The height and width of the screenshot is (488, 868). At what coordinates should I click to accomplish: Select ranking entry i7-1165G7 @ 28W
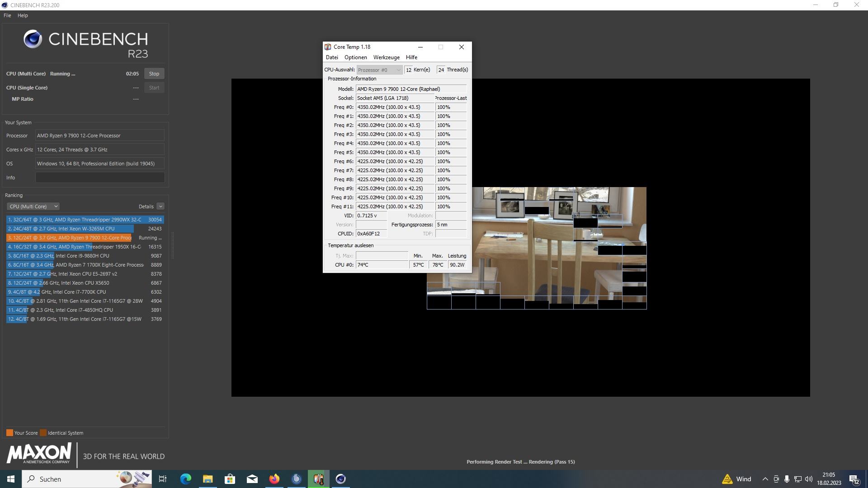(x=85, y=301)
